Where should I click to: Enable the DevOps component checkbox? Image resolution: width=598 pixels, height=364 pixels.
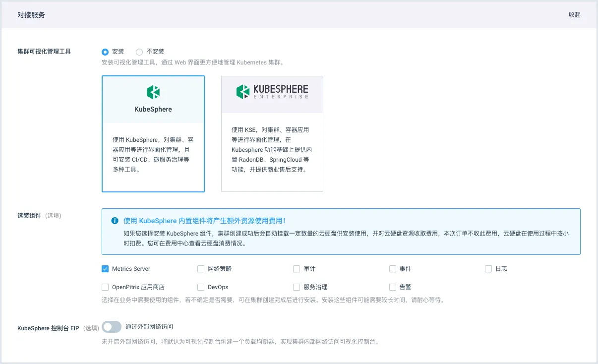pyautogui.click(x=201, y=287)
